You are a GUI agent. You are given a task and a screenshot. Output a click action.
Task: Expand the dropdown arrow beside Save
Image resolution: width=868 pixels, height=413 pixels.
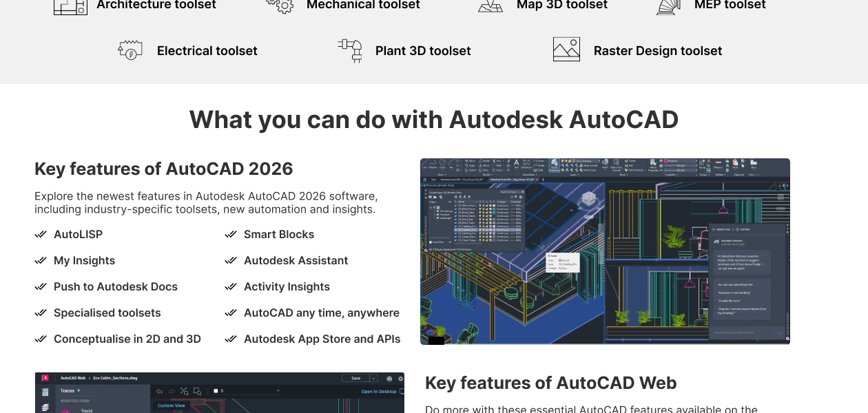[x=373, y=379]
